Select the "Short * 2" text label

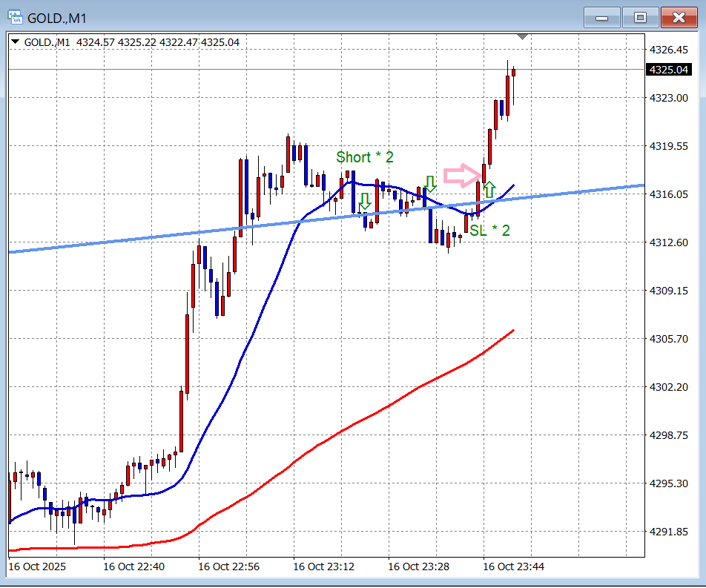(365, 157)
